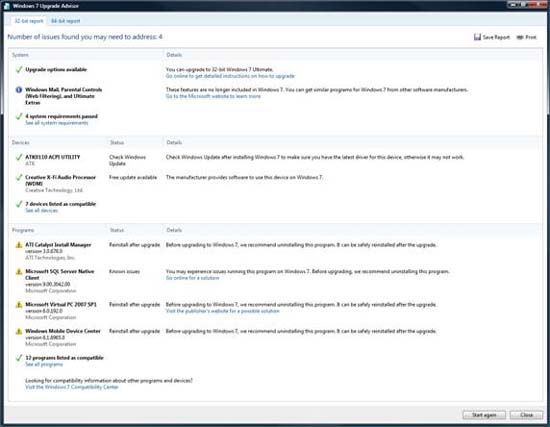Click the Programs section header
Image resolution: width=550 pixels, height=427 pixels.
pos(23,230)
